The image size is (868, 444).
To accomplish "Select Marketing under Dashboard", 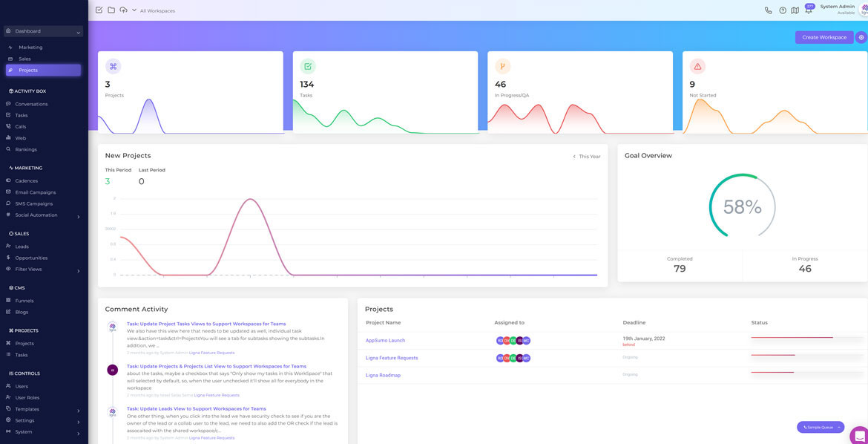I will pos(30,48).
